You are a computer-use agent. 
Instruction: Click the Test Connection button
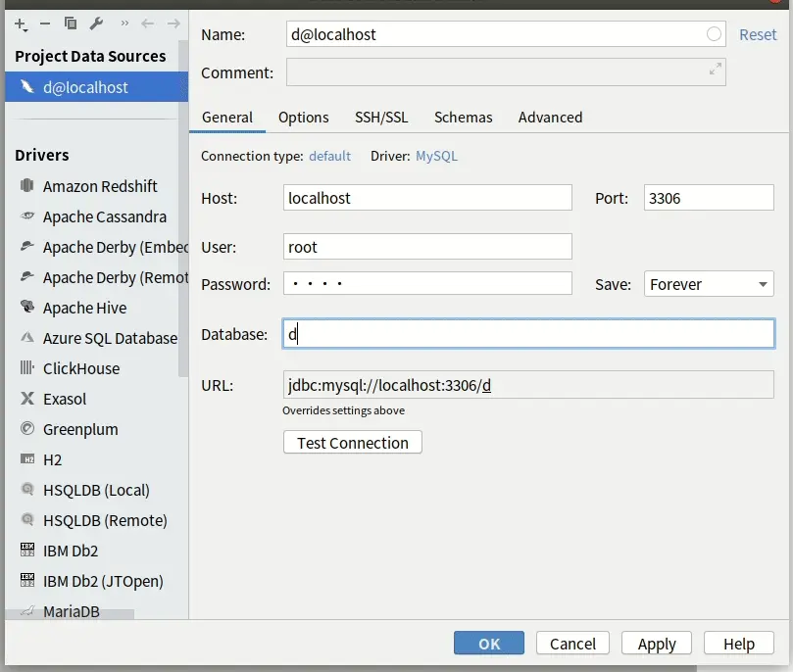[353, 442]
